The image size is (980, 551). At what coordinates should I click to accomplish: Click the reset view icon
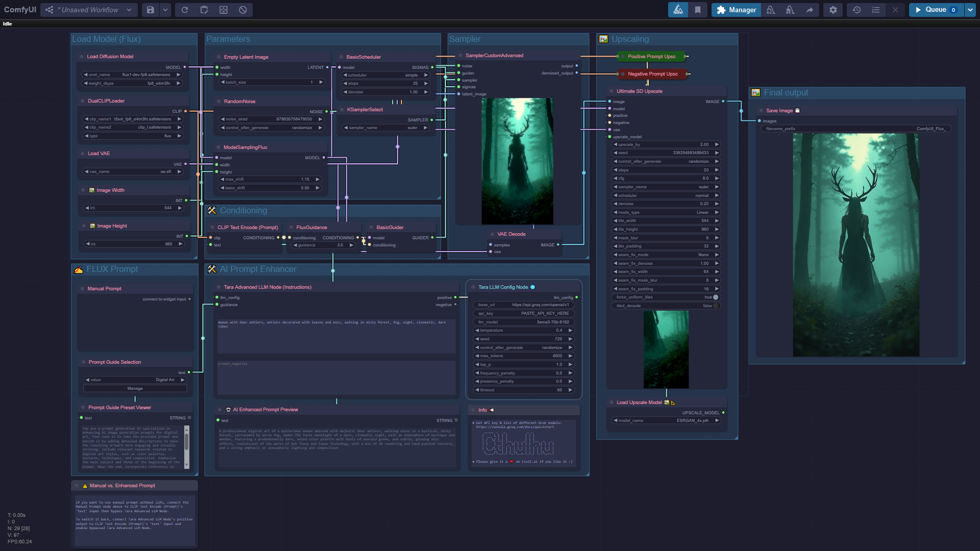(x=224, y=10)
